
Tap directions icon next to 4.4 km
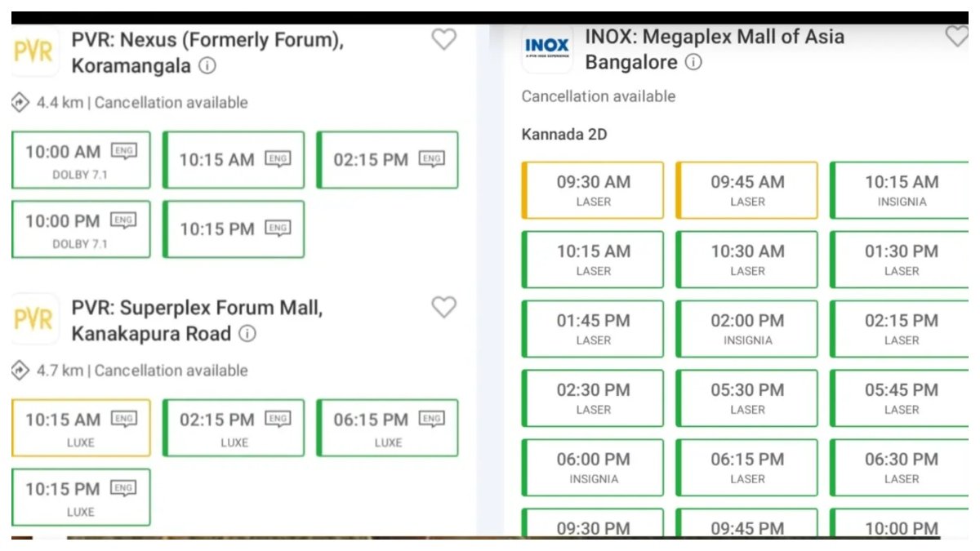tap(20, 103)
